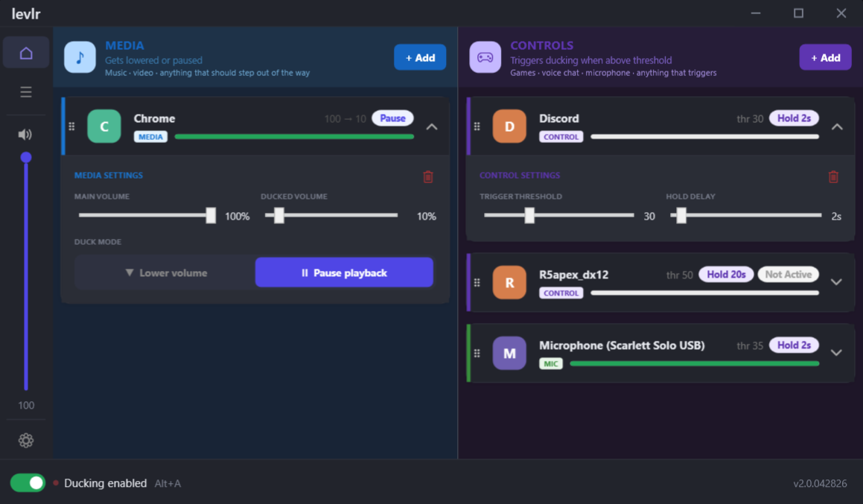Viewport: 863px width, 504px height.
Task: Click Microphone's green level meter bar
Action: [x=695, y=364]
